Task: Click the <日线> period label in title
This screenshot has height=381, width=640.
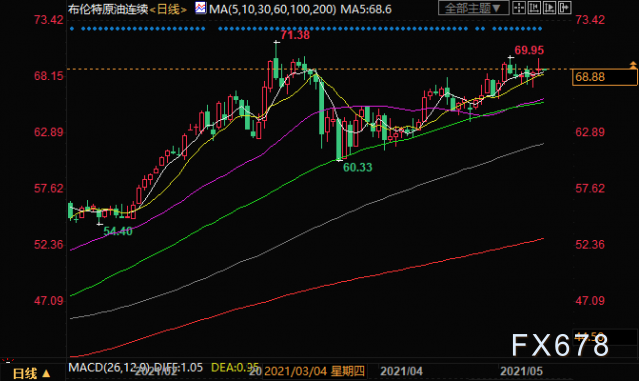Action: click(x=168, y=9)
